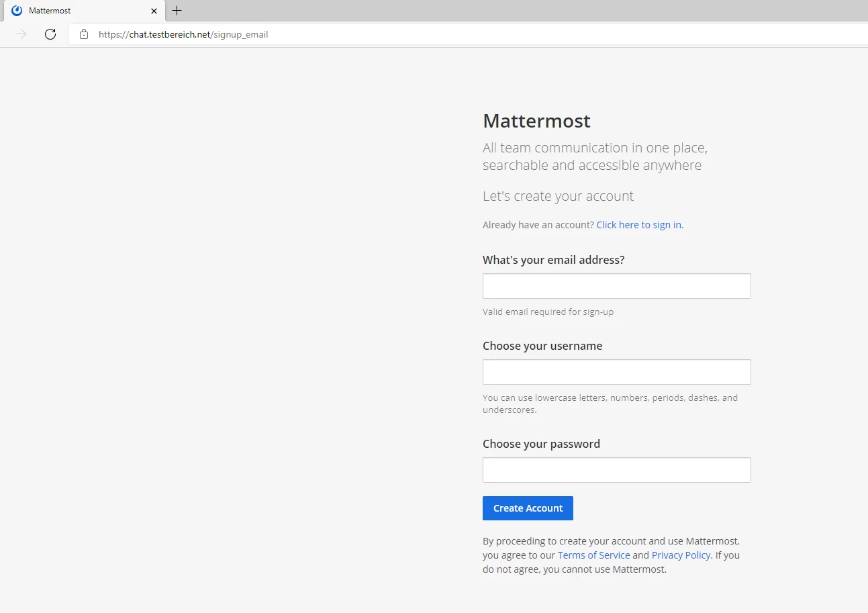The image size is (868, 613).
Task: Focus the password input field
Action: (616, 470)
